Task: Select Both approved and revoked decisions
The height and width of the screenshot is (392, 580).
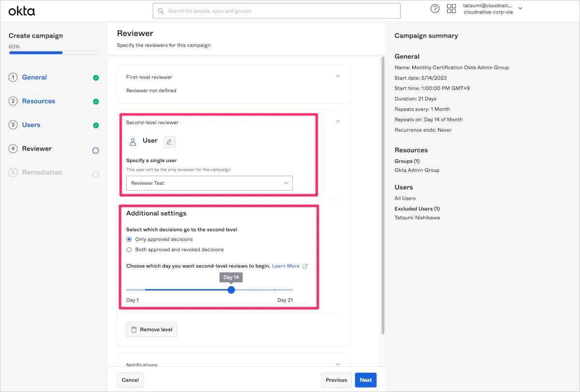Action: (129, 250)
